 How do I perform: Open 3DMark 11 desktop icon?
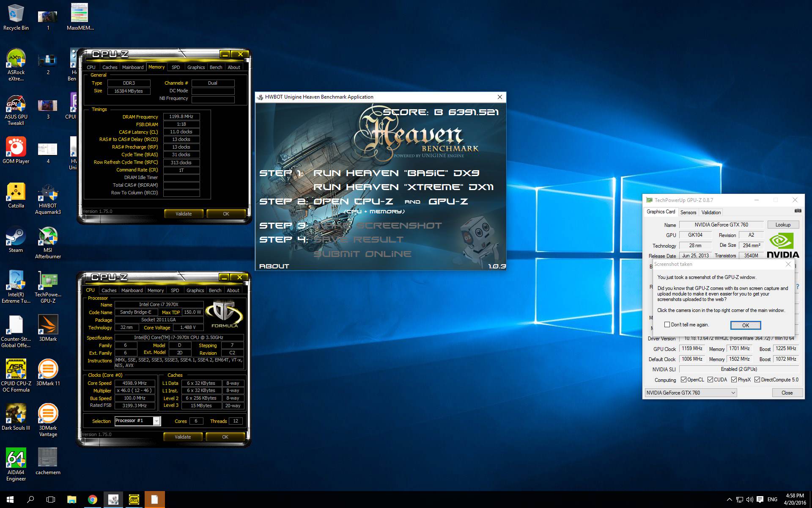[x=48, y=373]
